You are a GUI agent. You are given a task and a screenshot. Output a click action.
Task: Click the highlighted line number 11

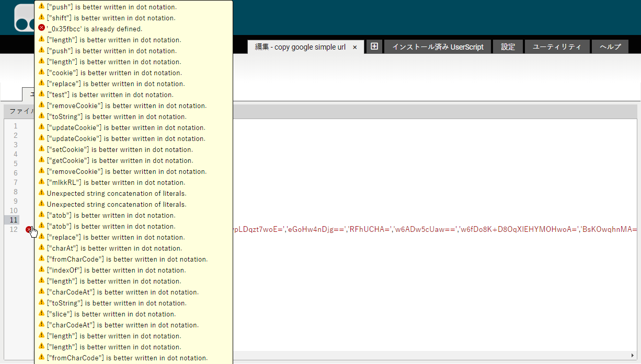click(x=14, y=220)
